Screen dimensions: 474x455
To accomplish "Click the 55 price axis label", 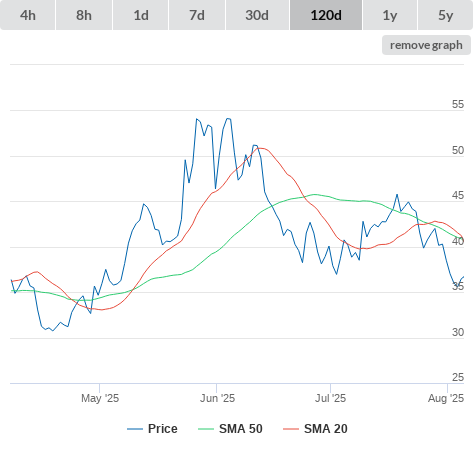I will (458, 104).
